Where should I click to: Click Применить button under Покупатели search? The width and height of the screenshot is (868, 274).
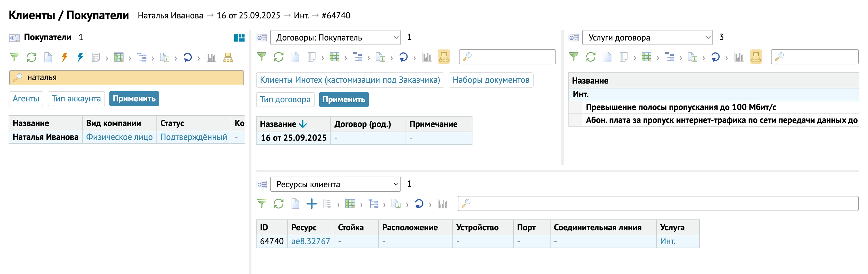coord(134,99)
